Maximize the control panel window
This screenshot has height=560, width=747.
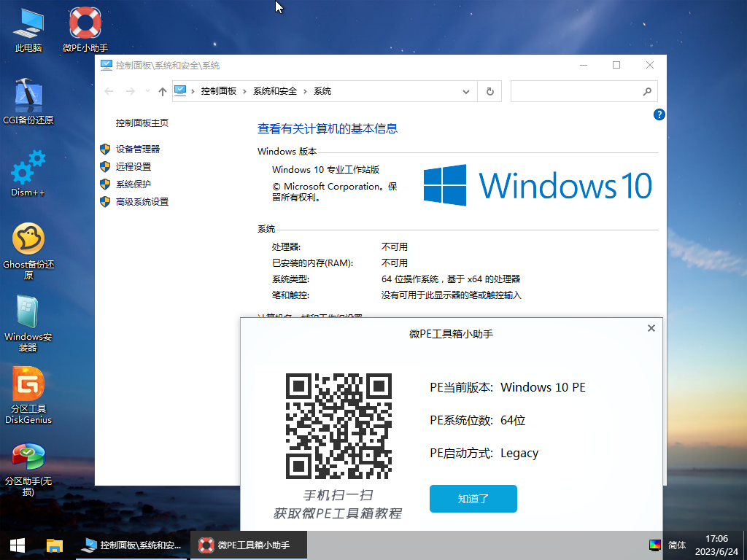[x=616, y=65]
